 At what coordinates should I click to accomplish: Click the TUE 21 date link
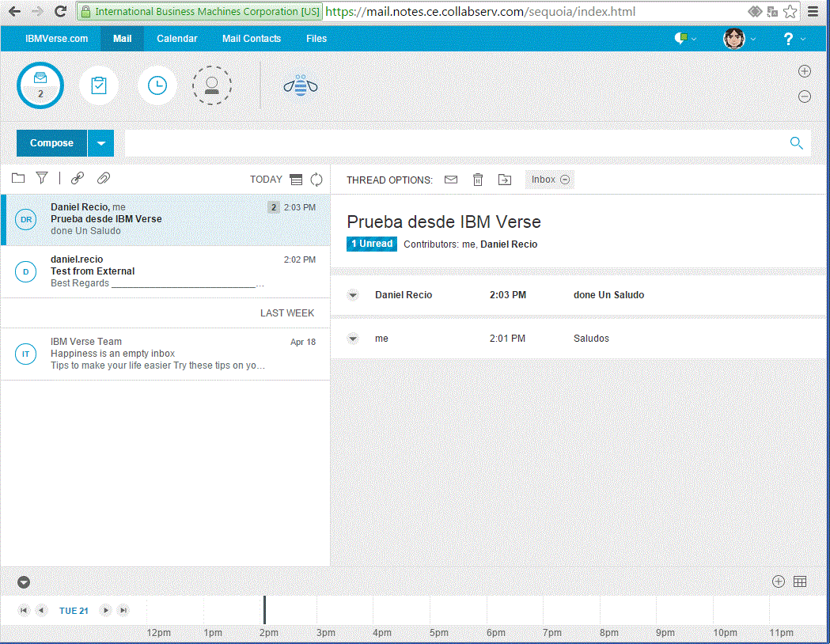click(x=74, y=611)
